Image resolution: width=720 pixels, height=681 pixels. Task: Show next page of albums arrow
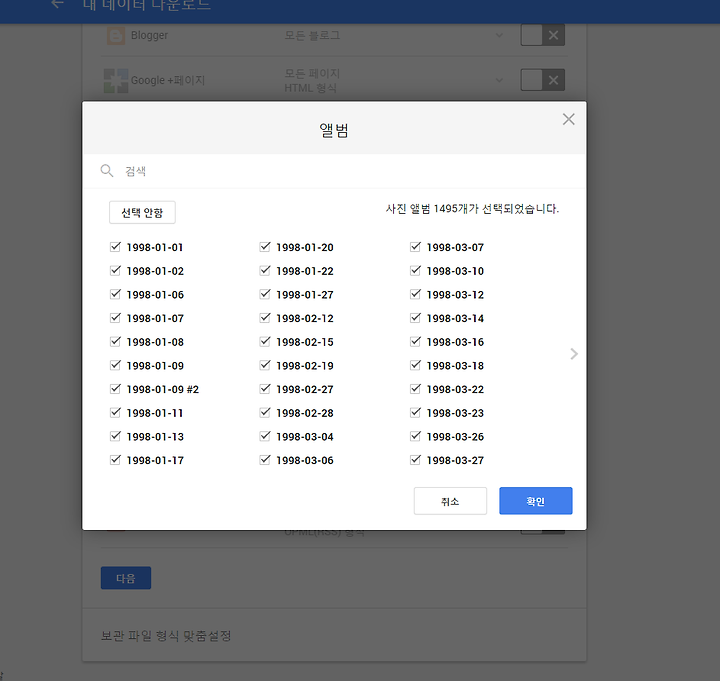574,354
